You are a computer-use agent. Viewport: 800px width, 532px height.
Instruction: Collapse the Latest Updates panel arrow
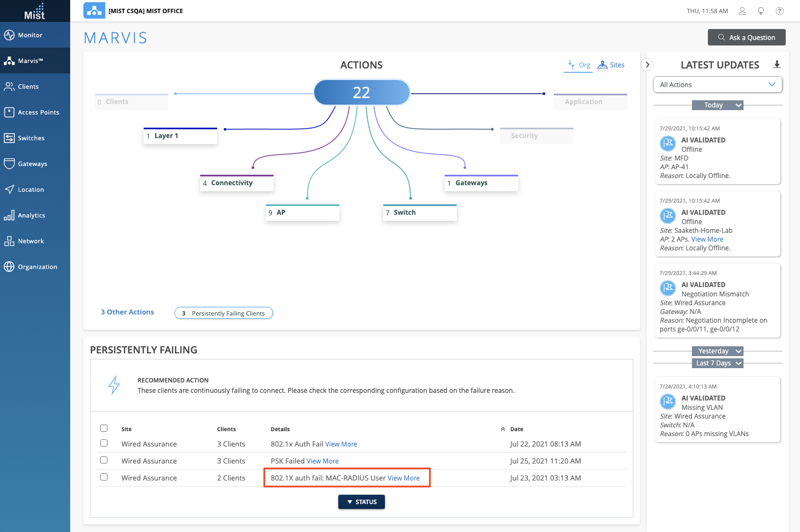click(x=647, y=65)
